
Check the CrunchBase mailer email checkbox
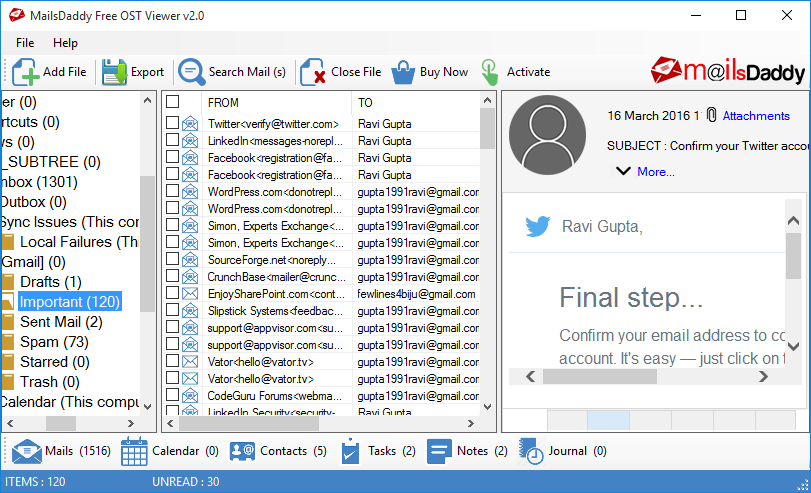tap(173, 276)
